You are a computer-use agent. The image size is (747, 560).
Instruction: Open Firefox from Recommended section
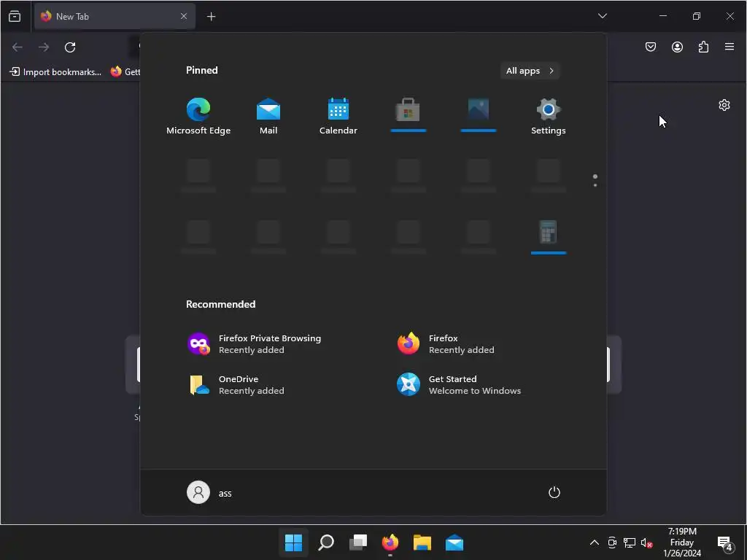pyautogui.click(x=446, y=344)
